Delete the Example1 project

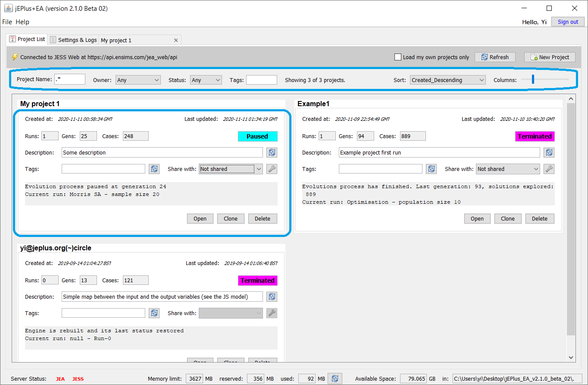pos(540,218)
